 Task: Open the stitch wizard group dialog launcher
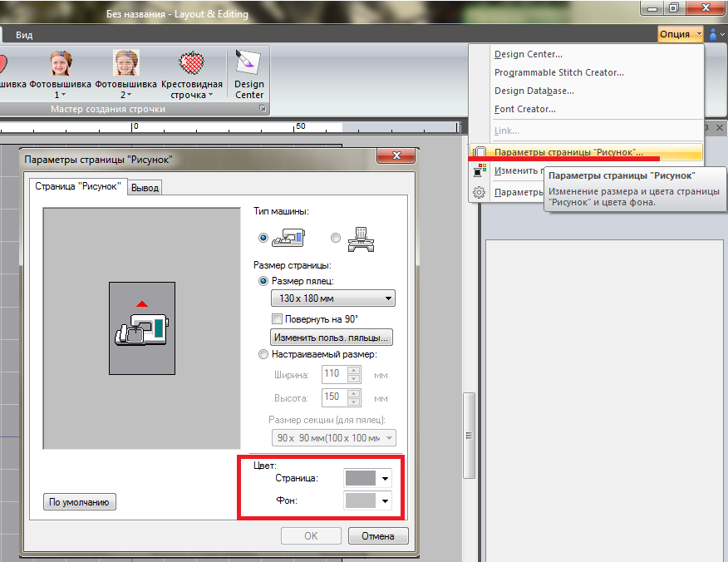(x=263, y=109)
